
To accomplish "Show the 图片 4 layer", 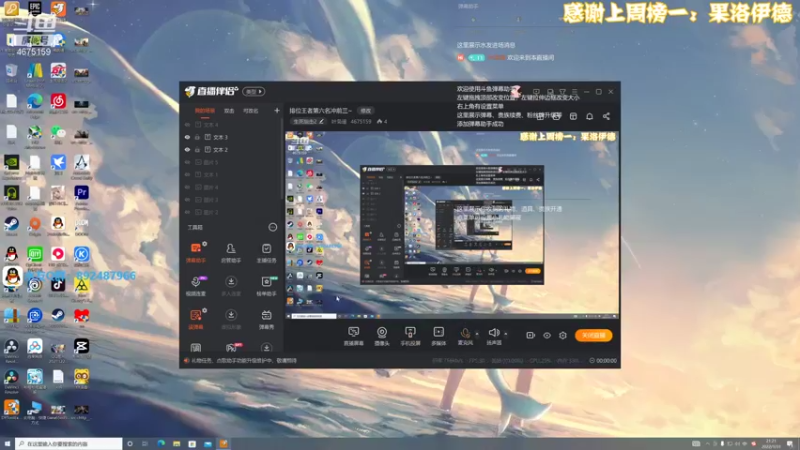I will coord(187,187).
